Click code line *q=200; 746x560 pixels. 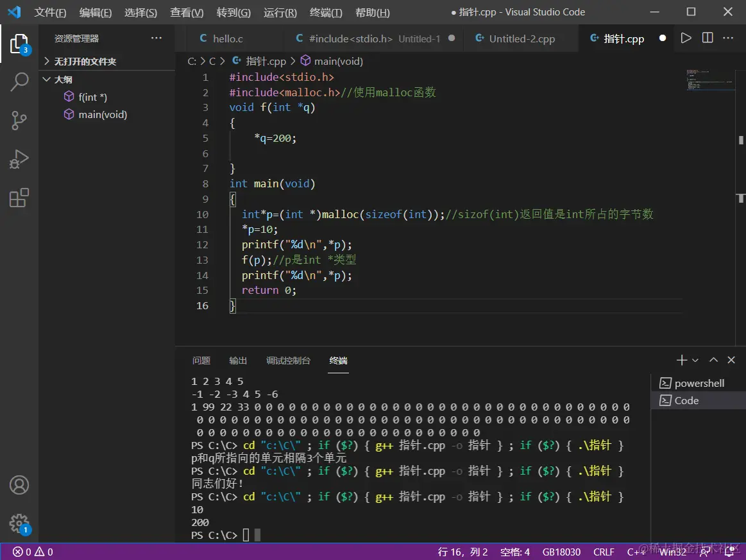coord(275,139)
